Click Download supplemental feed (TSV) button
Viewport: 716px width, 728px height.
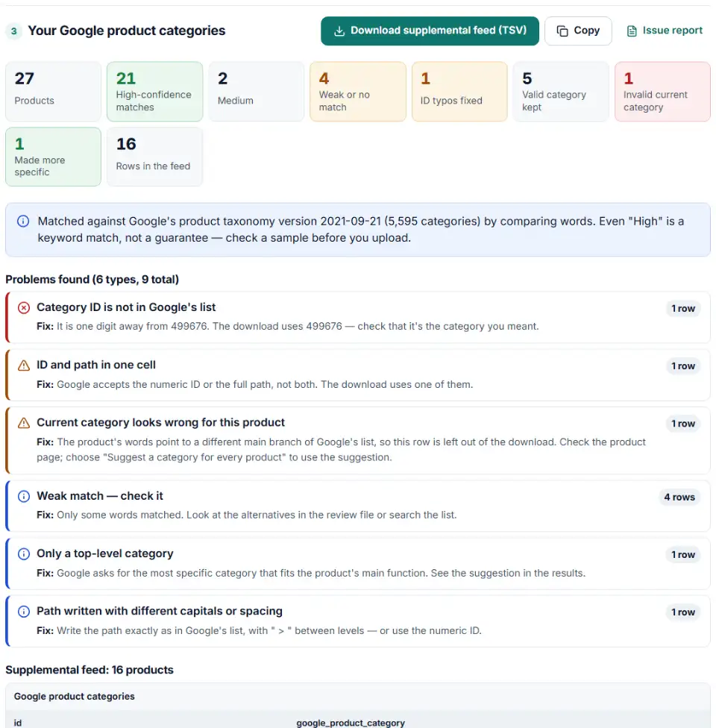tap(430, 31)
